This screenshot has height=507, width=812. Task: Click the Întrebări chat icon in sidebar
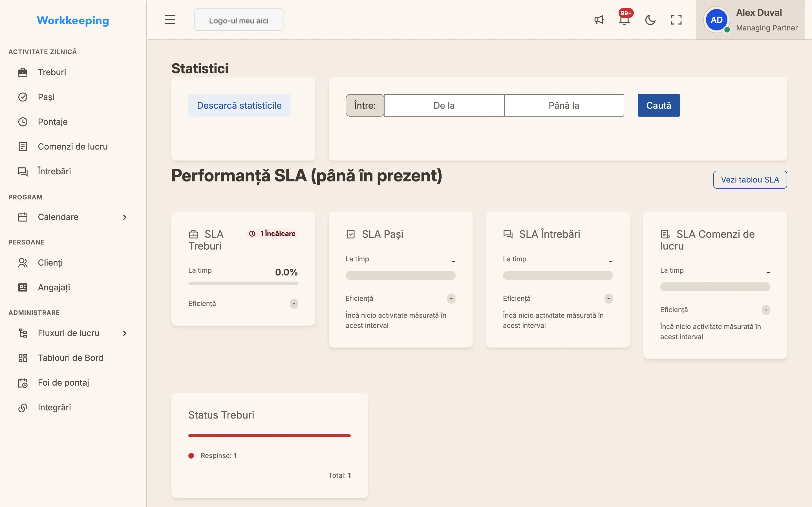click(23, 171)
